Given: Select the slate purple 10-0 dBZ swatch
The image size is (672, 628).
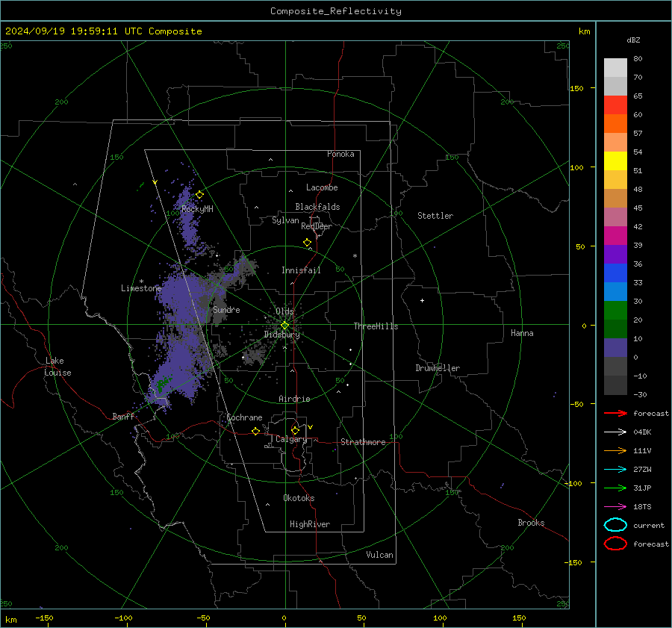Looking at the screenshot, I should coord(615,348).
